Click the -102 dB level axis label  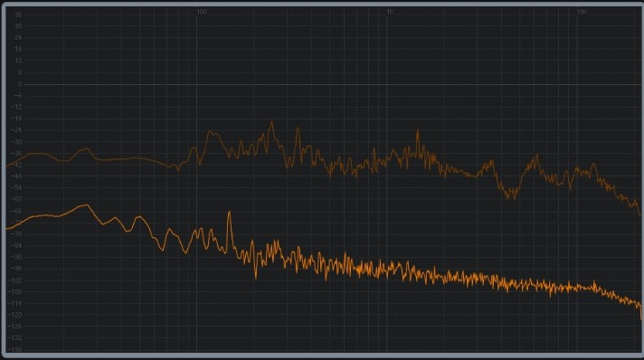click(x=15, y=280)
